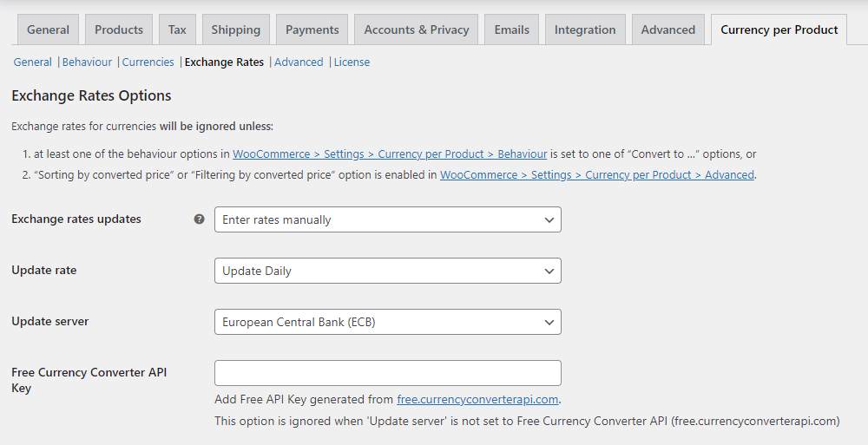This screenshot has height=445, width=868.
Task: Open the free.currencyconverterapi.com link
Action: [477, 400]
